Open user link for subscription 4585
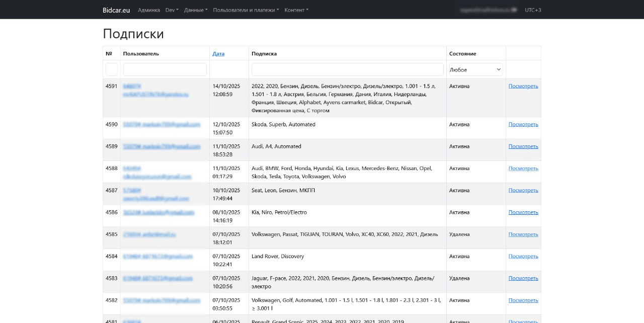This screenshot has height=323, width=644. [x=149, y=234]
